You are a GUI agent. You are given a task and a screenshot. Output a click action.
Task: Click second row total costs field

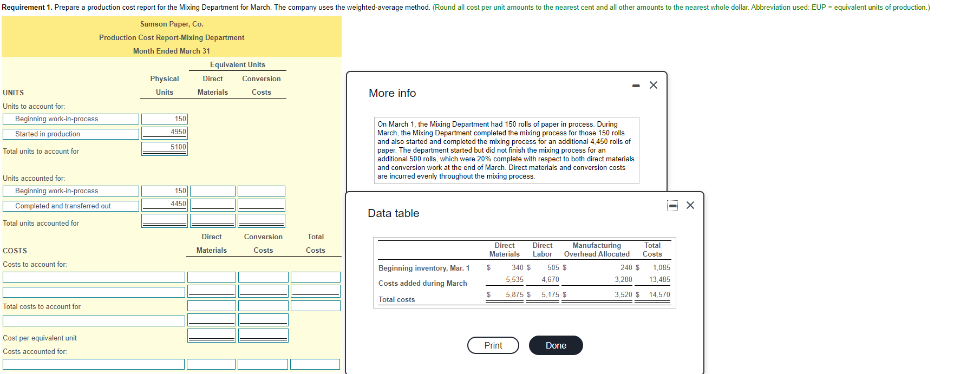pyautogui.click(x=316, y=291)
